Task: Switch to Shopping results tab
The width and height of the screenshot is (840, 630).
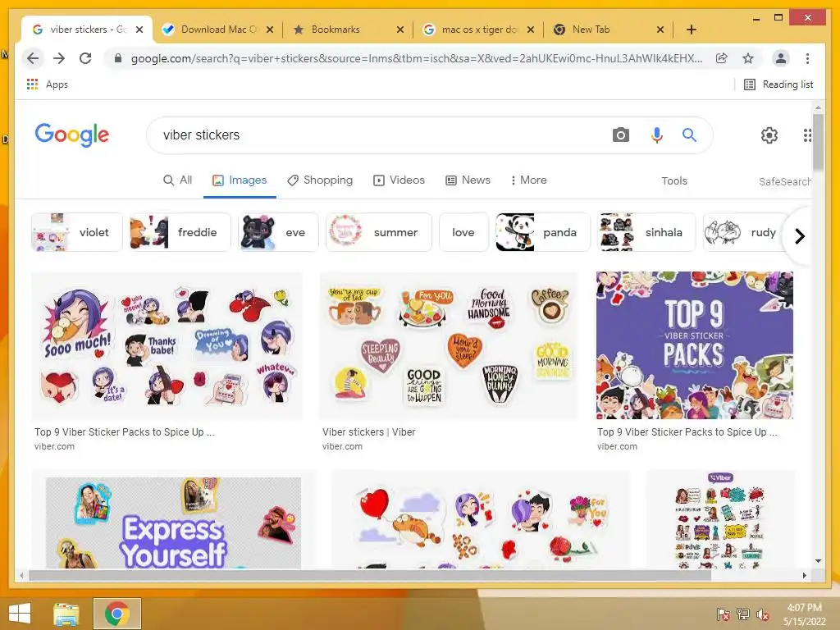Action: tap(320, 180)
